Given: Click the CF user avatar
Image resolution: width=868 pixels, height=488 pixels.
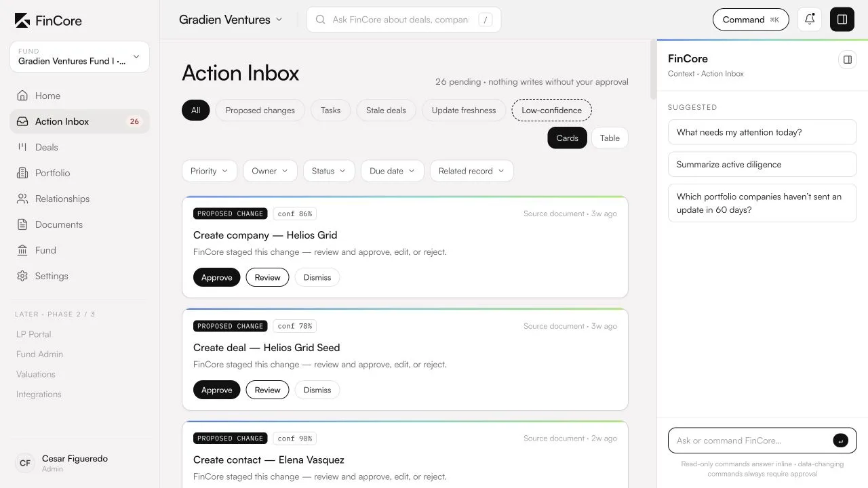Looking at the screenshot, I should 25,463.
